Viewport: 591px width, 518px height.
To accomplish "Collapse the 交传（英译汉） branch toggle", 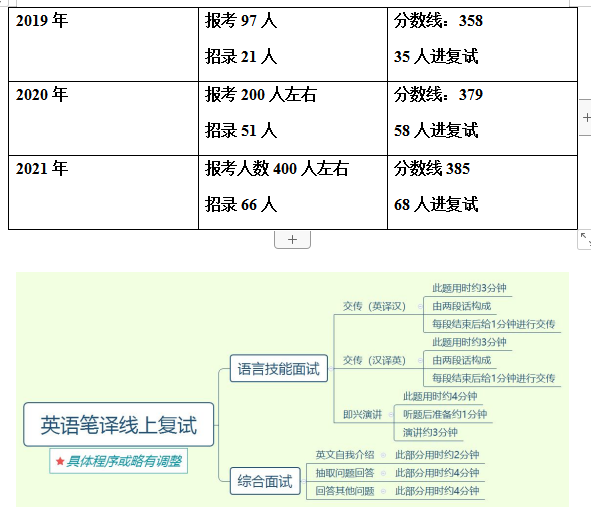I will pos(420,307).
